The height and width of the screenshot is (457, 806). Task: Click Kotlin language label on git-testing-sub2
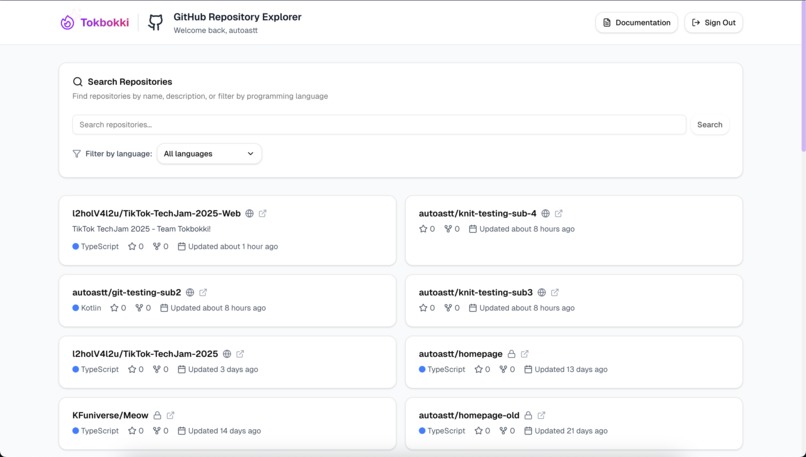point(91,308)
